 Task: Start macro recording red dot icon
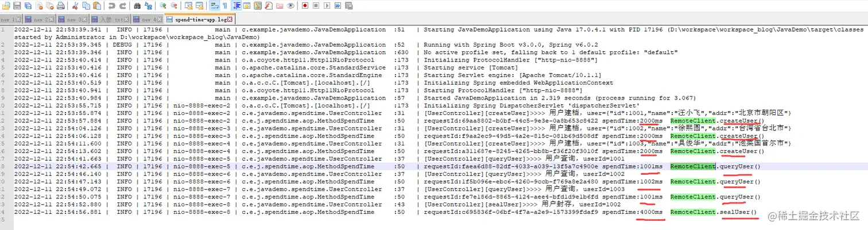pos(305,6)
